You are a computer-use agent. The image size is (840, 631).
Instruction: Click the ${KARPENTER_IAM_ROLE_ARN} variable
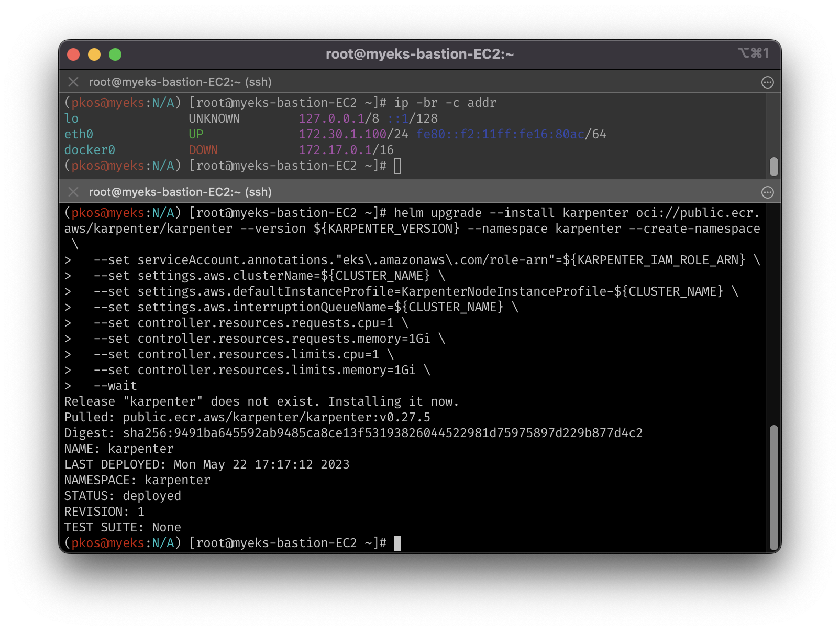pos(654,260)
